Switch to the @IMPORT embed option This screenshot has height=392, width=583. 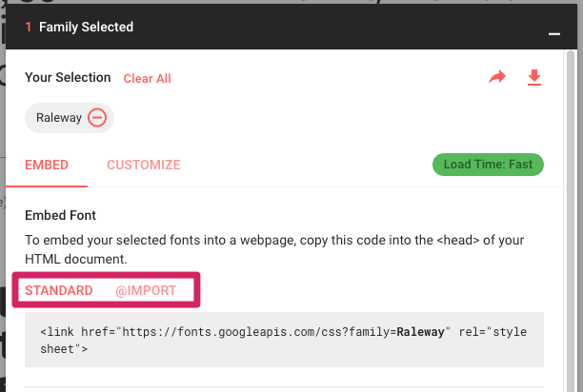146,290
